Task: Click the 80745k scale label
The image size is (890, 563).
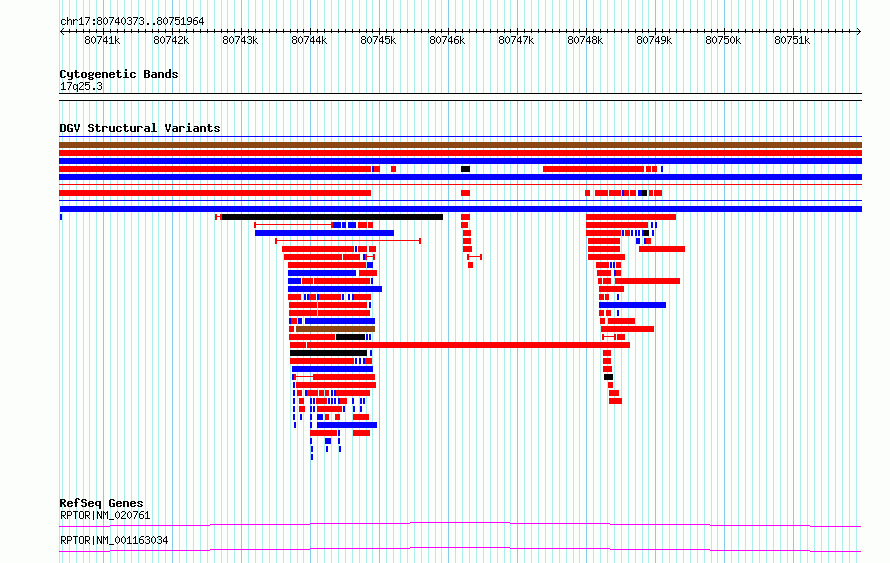Action: coord(378,40)
